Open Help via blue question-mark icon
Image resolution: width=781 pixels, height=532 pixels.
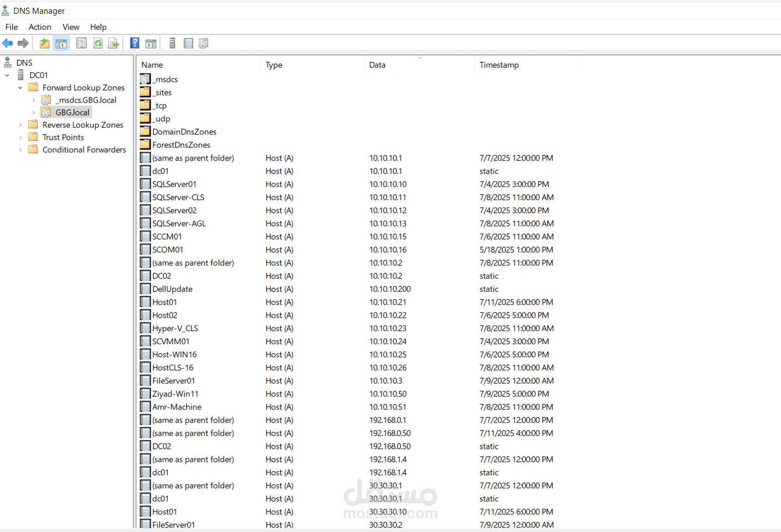tap(134, 43)
